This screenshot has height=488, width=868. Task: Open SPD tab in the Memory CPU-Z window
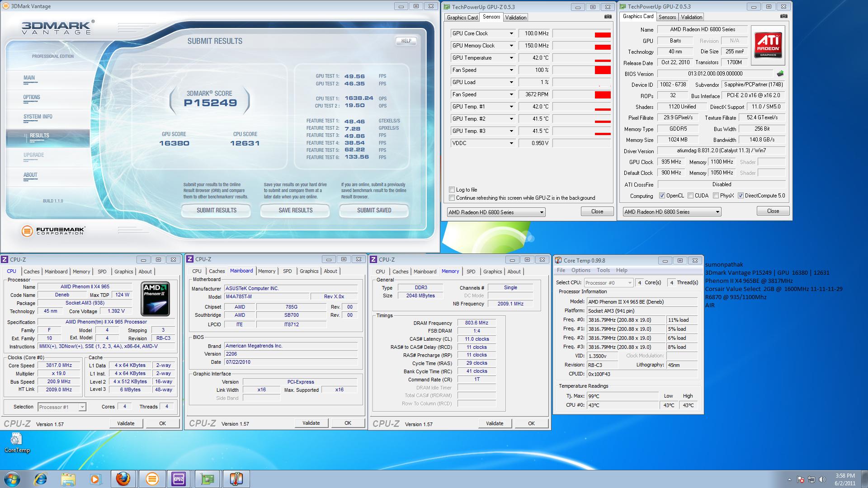point(471,272)
